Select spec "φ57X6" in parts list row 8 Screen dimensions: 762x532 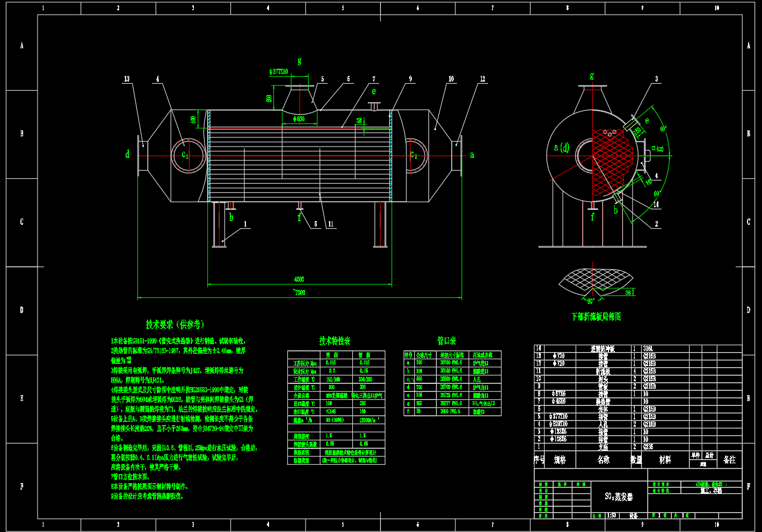click(558, 393)
